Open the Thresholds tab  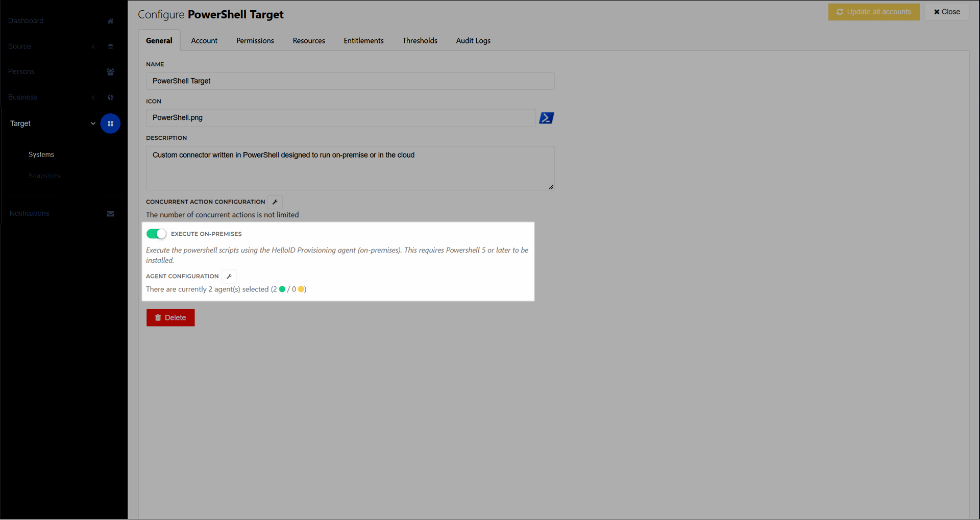420,40
